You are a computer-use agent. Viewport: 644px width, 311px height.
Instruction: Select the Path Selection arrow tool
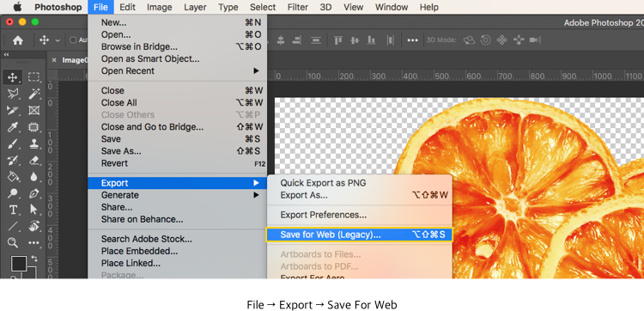(x=33, y=210)
